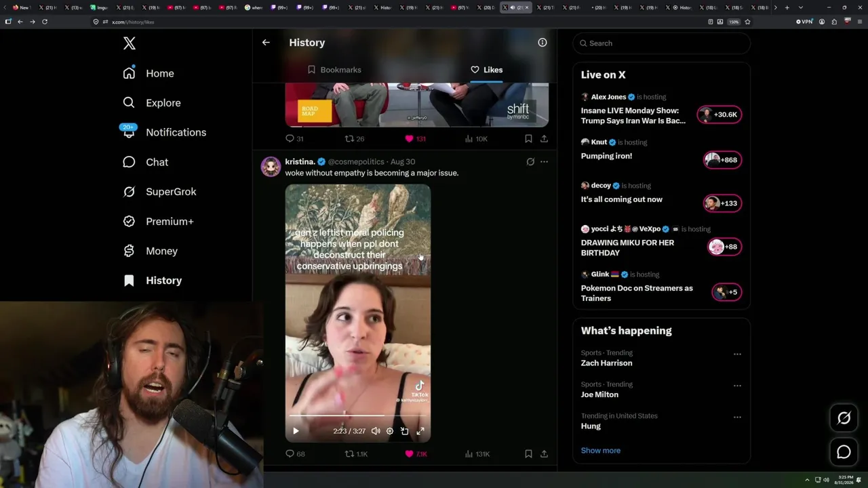
Task: Share the post with 131 likes
Action: coord(544,138)
